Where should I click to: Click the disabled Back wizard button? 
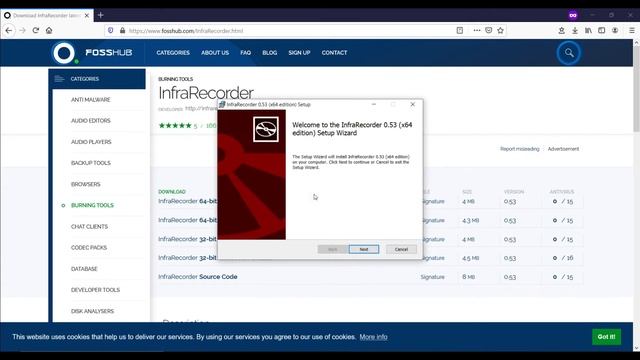[x=333, y=249]
